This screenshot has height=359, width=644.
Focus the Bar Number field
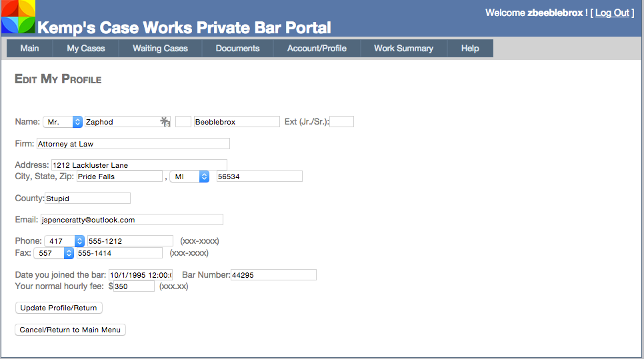click(273, 275)
